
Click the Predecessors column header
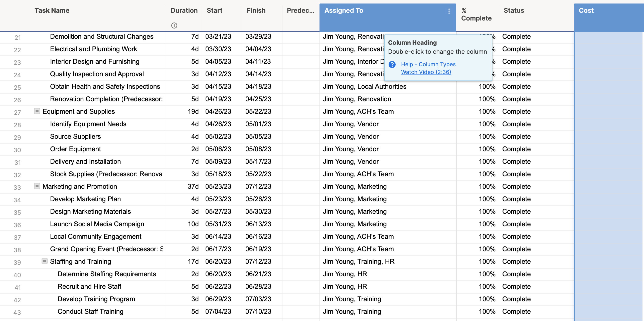[300, 10]
